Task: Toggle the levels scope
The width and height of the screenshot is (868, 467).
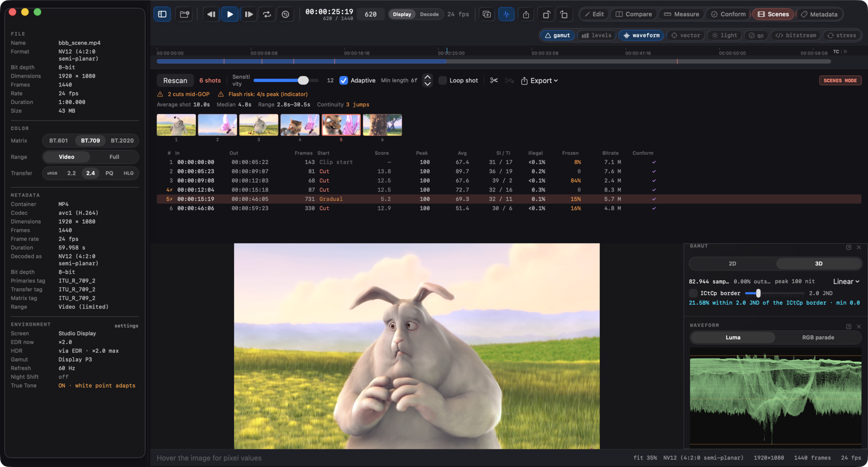Action: tap(596, 35)
